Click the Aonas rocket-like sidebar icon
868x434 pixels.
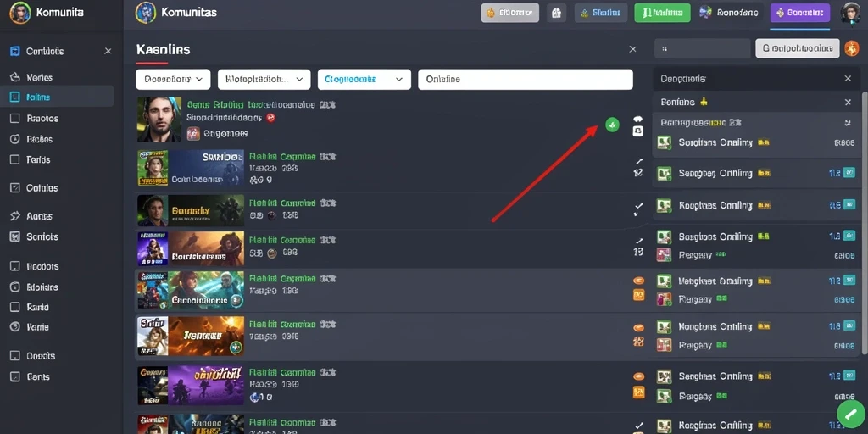tap(15, 216)
